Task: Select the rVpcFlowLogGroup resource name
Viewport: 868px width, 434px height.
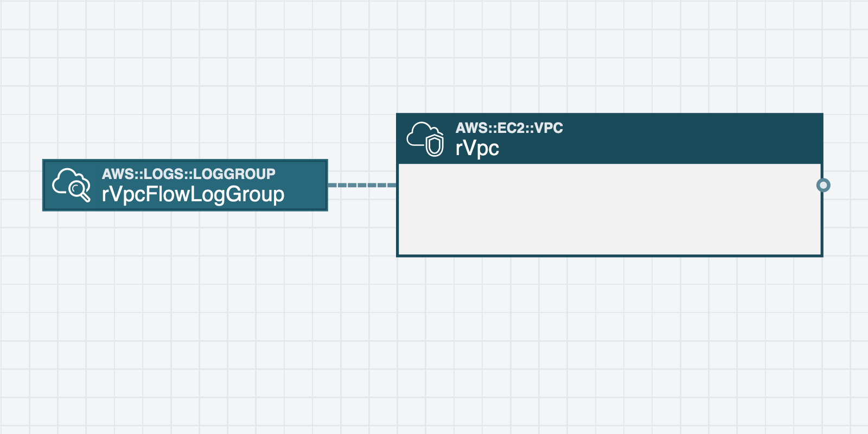Action: coord(193,195)
